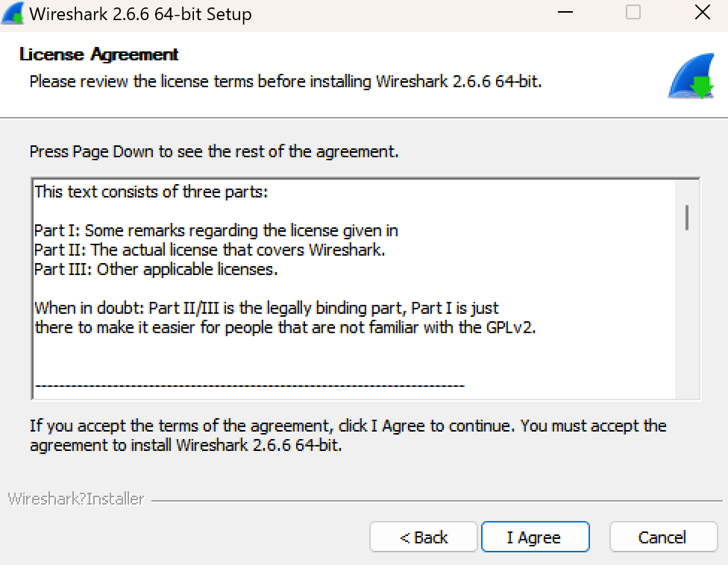
Task: Click the "When in doubt" paragraph
Action: coord(267,308)
